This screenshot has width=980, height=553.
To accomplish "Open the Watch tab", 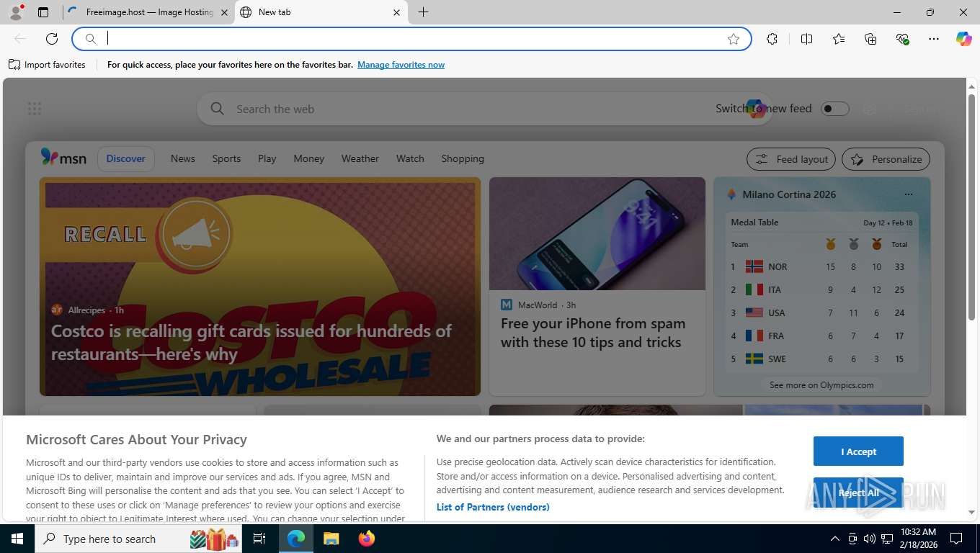I will pyautogui.click(x=410, y=158).
